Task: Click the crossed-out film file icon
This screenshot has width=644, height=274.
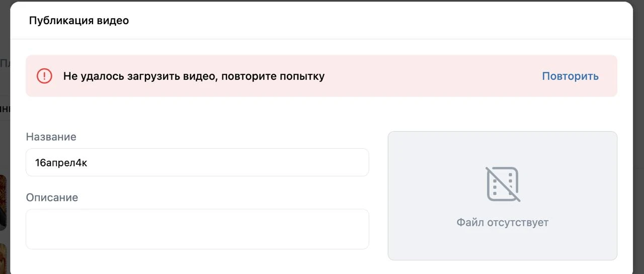Action: click(503, 184)
